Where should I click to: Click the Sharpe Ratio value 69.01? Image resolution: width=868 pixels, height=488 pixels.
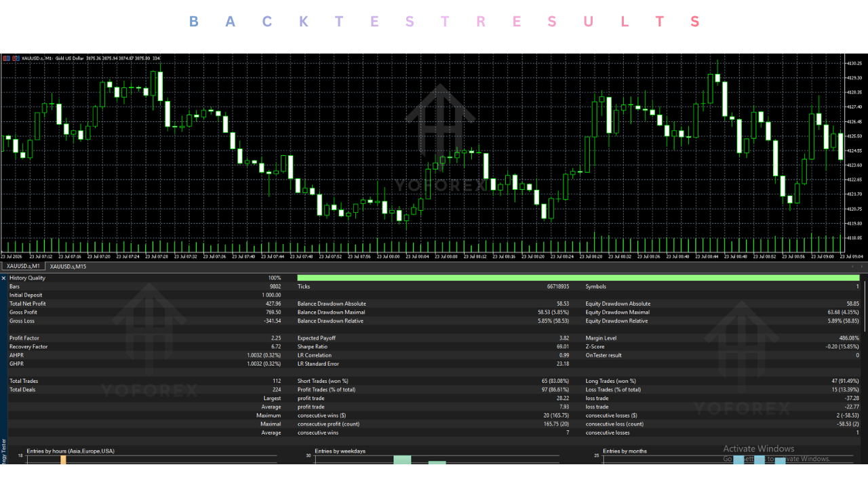[x=563, y=347]
